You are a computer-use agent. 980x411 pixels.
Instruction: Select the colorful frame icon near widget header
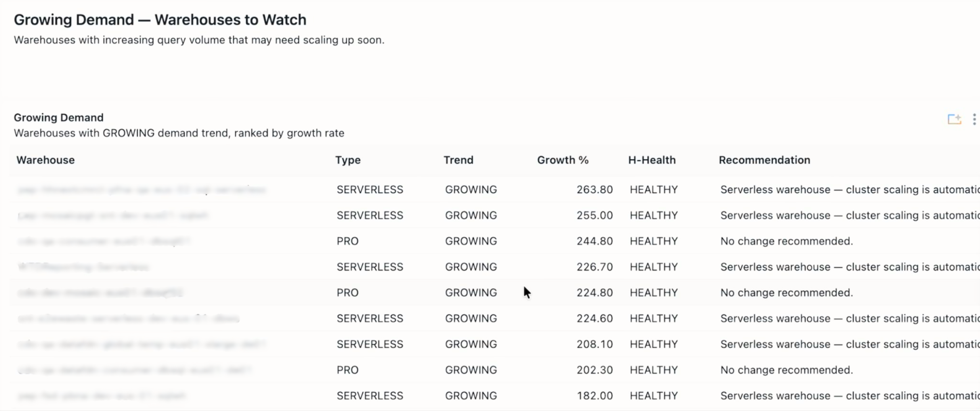954,119
